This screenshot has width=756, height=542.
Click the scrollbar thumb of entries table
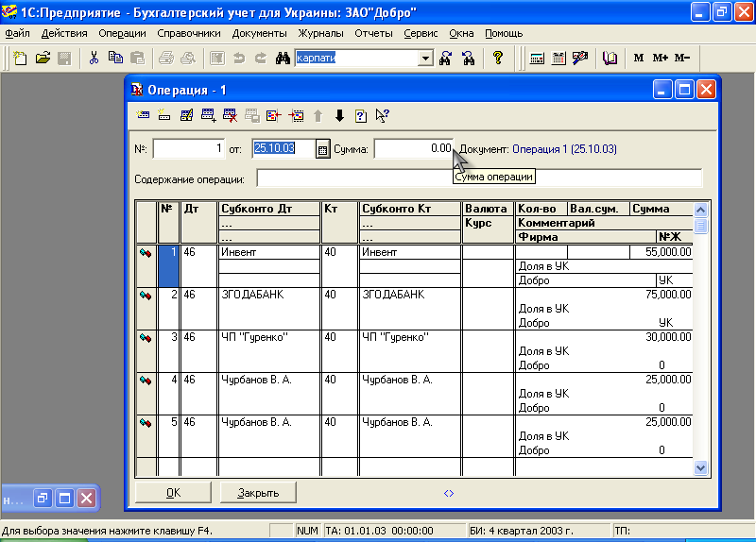point(700,226)
